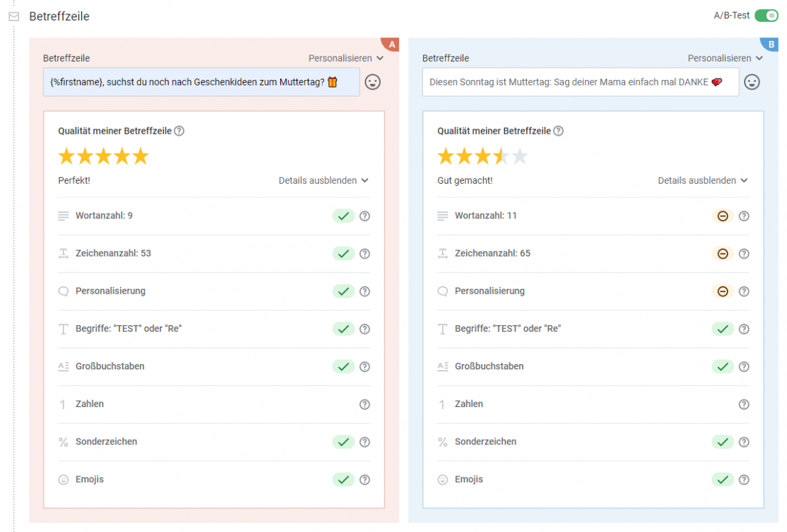
Task: Click the warning status for Wortanzahl: 11
Action: coord(722,216)
